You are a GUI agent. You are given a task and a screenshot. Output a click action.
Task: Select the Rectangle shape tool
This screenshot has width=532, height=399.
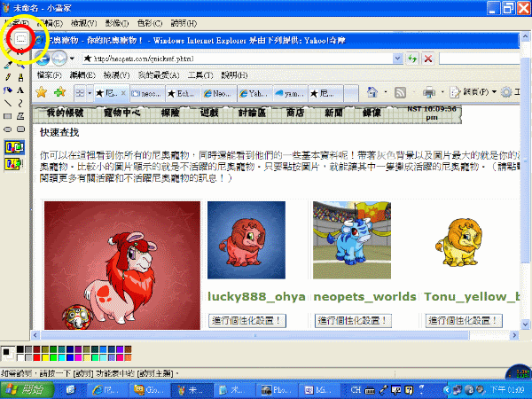8,116
